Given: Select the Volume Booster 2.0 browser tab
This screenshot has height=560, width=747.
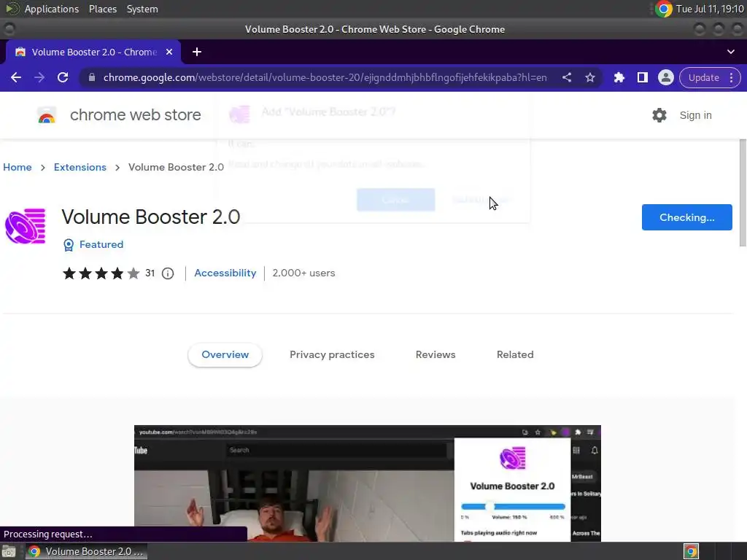Looking at the screenshot, I should [93, 52].
